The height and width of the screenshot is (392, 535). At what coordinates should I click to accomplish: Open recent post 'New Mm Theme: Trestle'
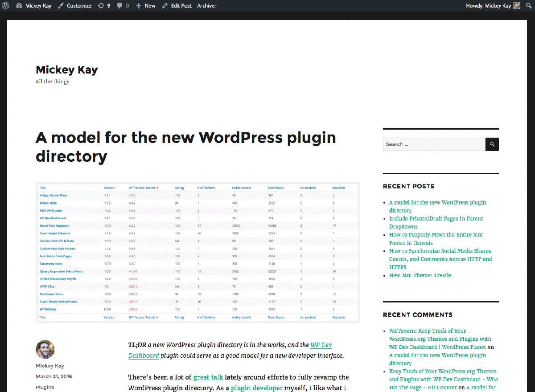tap(420, 275)
